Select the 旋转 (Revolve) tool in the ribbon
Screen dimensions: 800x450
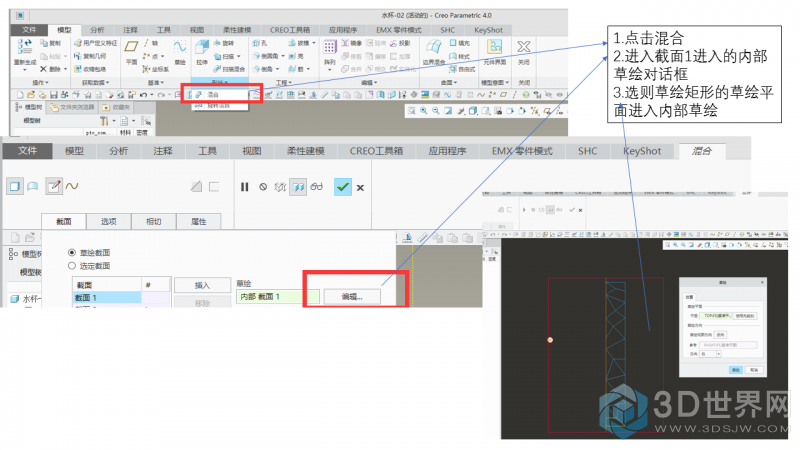pyautogui.click(x=224, y=43)
